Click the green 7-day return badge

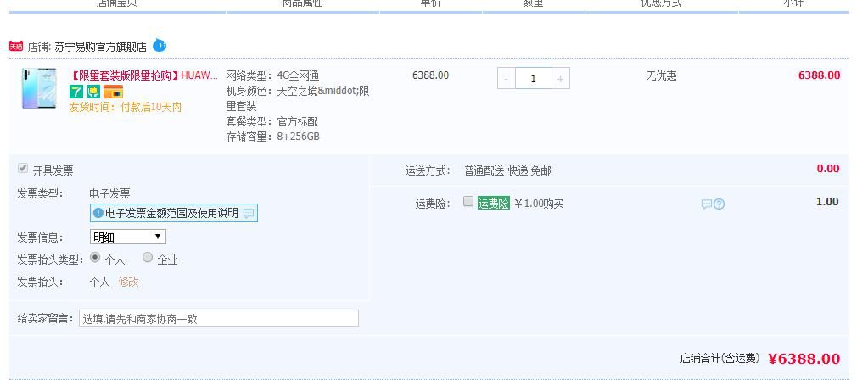click(x=76, y=92)
